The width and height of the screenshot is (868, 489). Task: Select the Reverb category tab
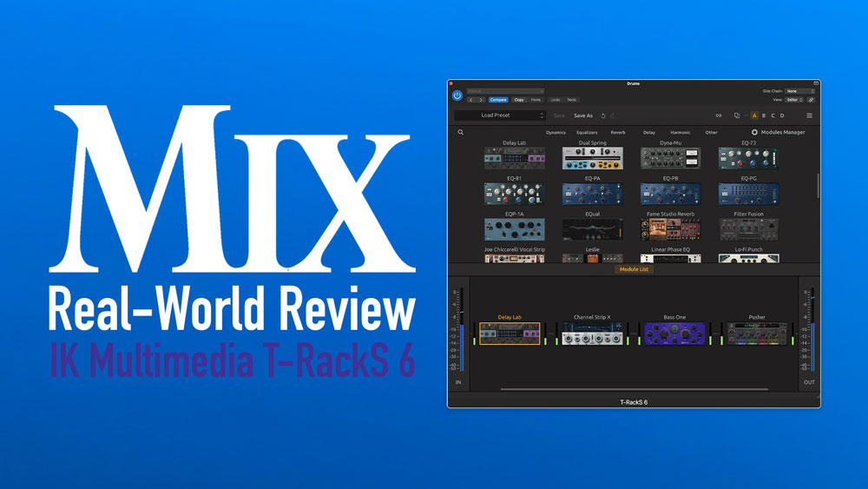click(x=617, y=133)
